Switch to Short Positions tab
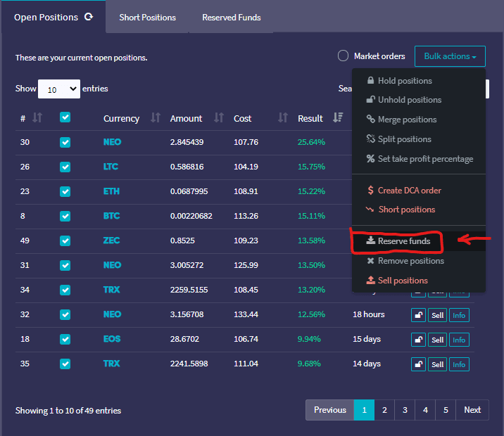The height and width of the screenshot is (436, 504). pos(148,18)
